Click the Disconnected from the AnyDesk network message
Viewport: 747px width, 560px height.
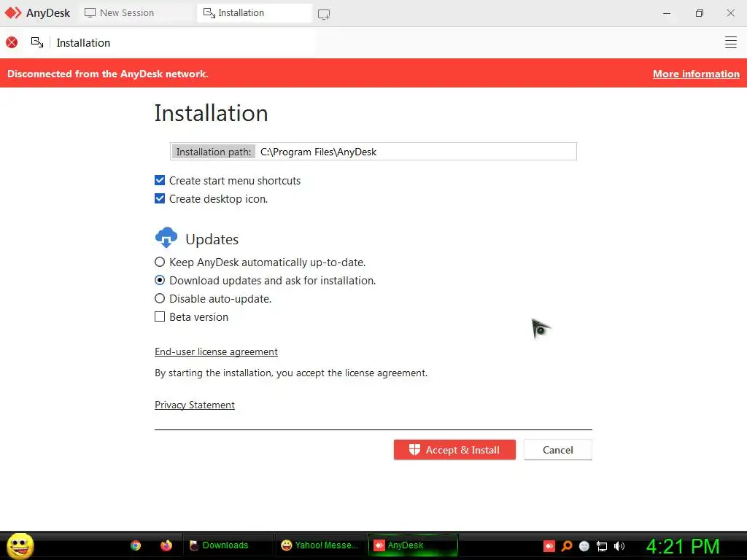point(108,74)
